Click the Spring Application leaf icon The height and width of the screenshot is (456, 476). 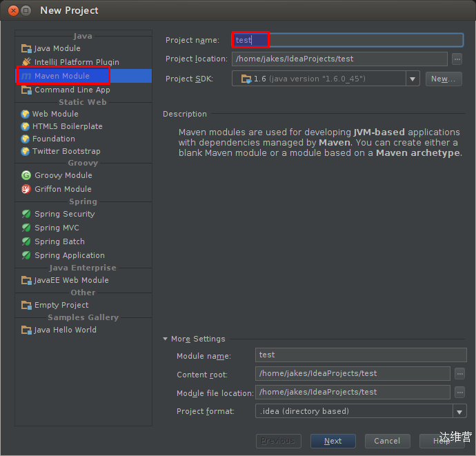pyautogui.click(x=26, y=255)
